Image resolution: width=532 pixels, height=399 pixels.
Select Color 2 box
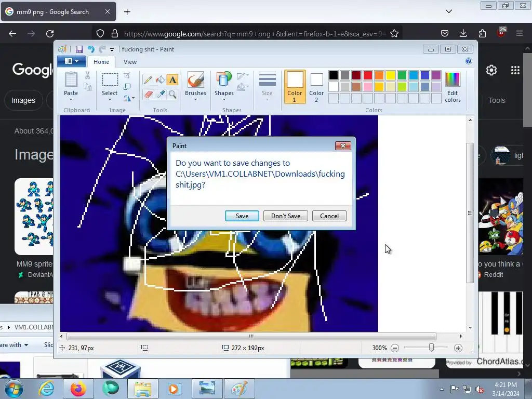coord(316,87)
